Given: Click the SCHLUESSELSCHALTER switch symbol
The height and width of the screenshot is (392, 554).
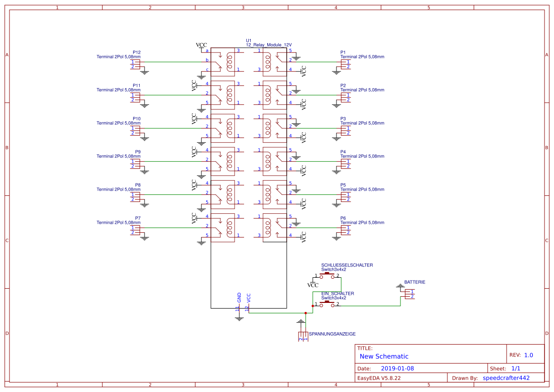Looking at the screenshot, I should pos(327,274).
